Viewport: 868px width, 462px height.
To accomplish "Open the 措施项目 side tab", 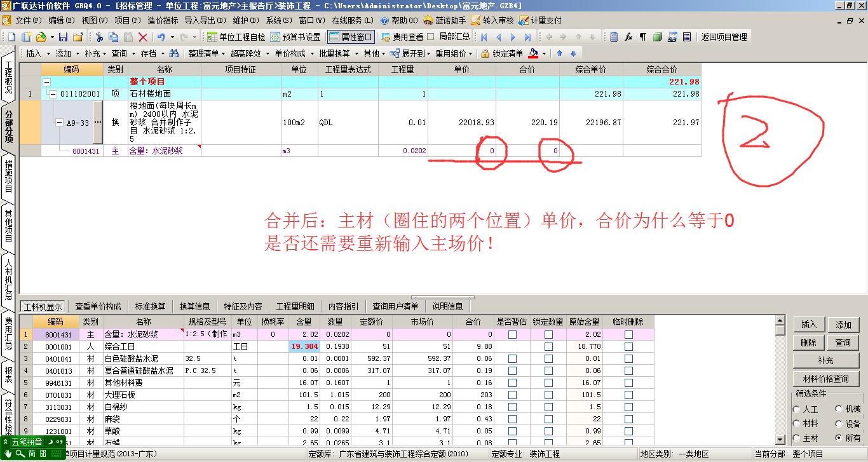I will 8,177.
